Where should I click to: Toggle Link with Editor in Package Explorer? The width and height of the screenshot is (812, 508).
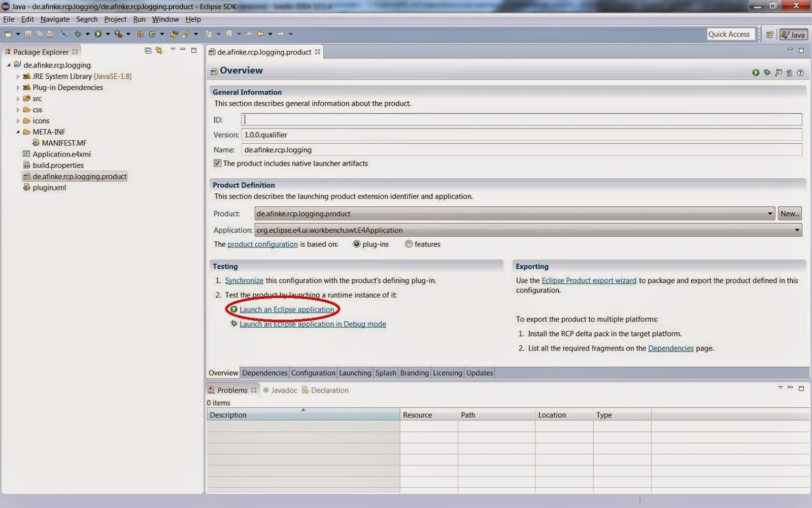click(159, 51)
